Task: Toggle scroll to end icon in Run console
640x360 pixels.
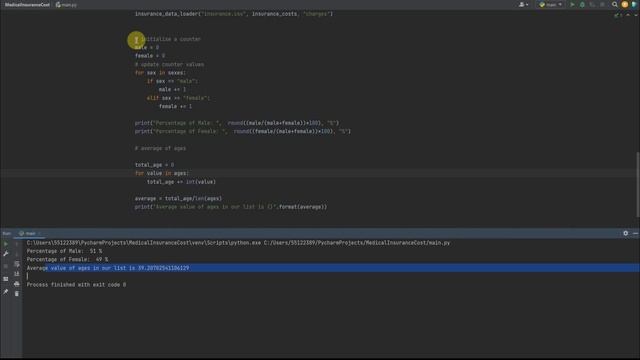Action: click(x=17, y=274)
